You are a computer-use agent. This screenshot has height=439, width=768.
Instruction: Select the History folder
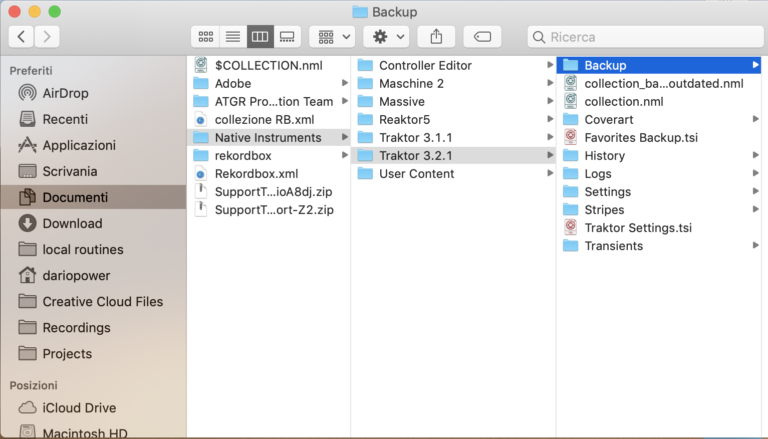(659, 156)
